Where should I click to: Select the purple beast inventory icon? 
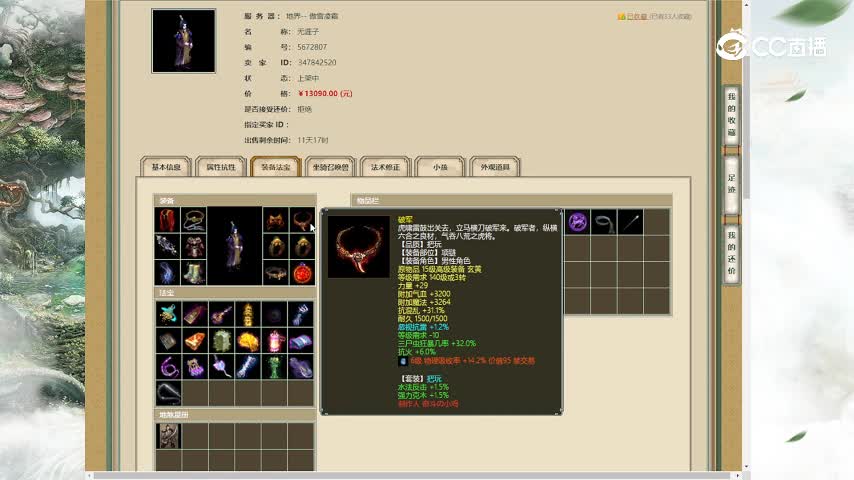(x=577, y=222)
